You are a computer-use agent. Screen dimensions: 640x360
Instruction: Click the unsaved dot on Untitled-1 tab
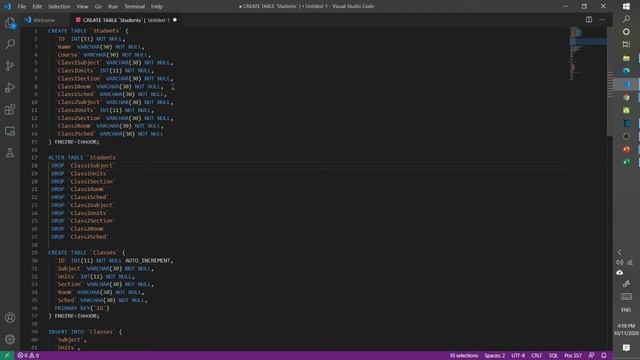(x=175, y=20)
